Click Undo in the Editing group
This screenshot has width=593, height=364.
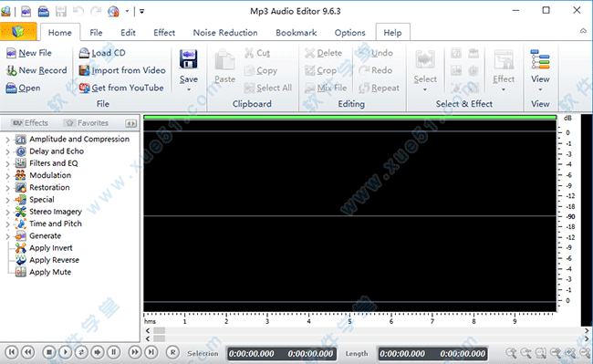pyautogui.click(x=375, y=53)
